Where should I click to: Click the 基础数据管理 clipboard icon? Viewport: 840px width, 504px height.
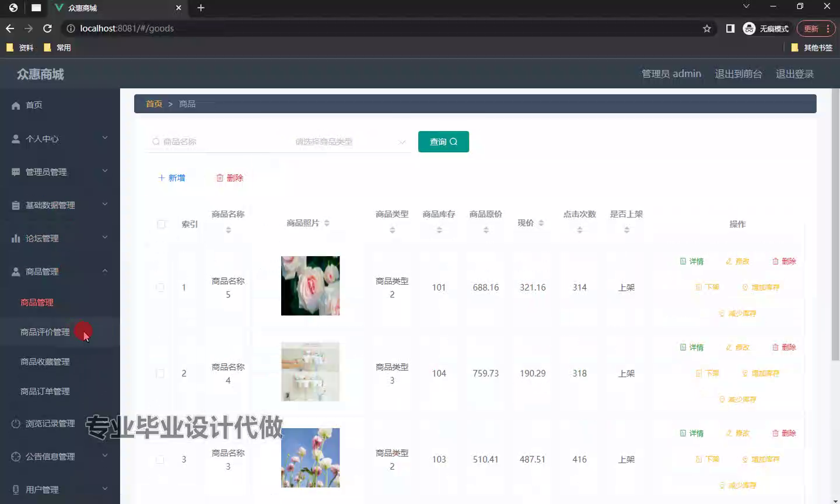pos(16,205)
